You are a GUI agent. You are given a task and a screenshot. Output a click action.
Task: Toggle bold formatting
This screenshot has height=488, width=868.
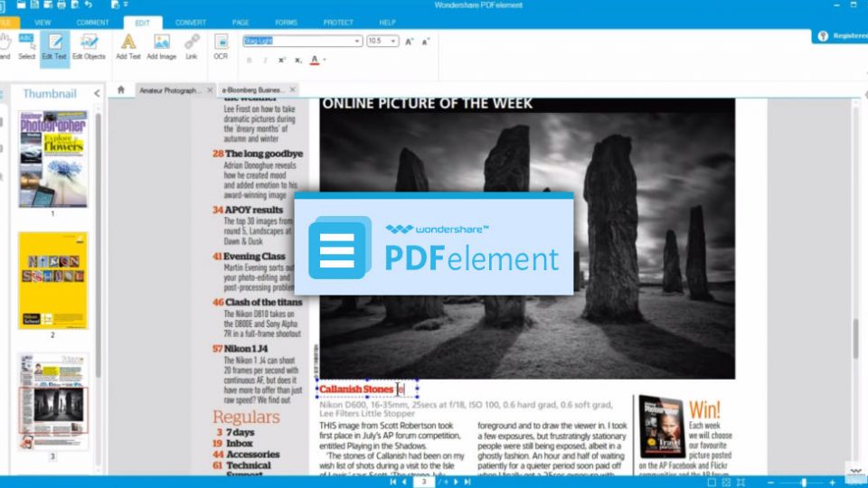249,60
